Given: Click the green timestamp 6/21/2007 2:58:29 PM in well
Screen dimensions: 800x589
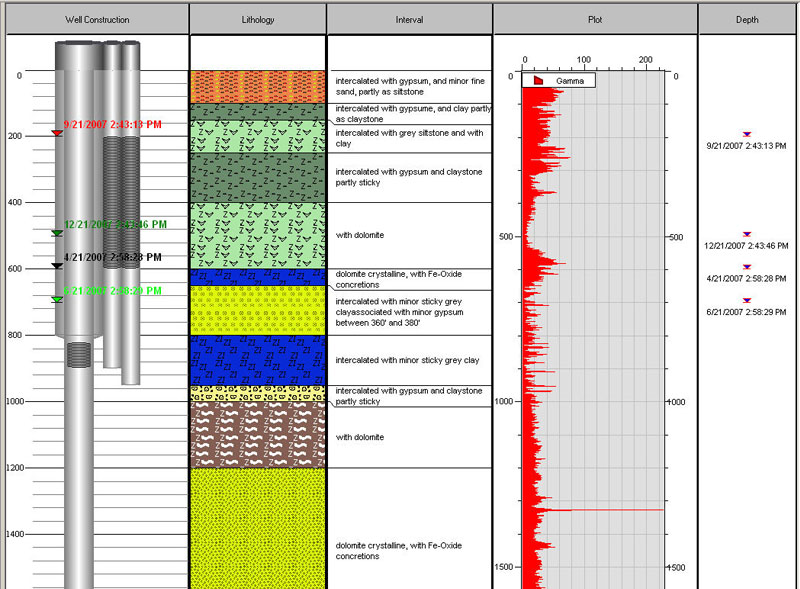Looking at the screenshot, I should point(113,291).
